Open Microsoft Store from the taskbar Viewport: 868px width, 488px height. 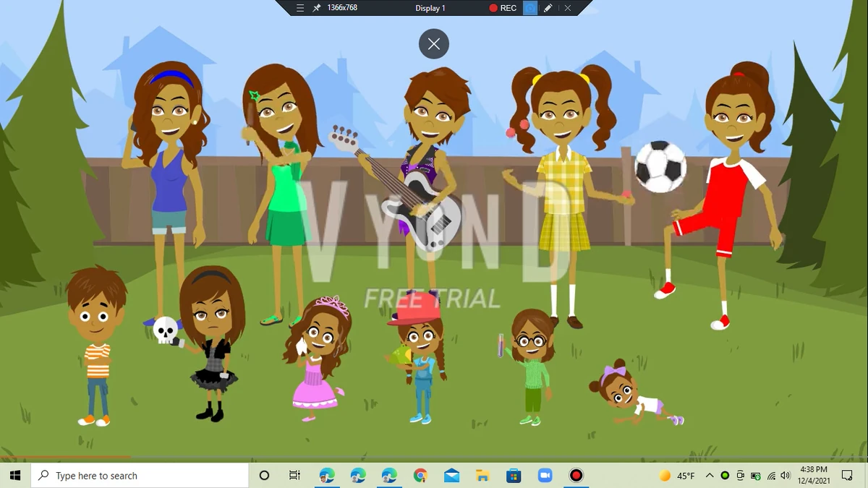514,475
